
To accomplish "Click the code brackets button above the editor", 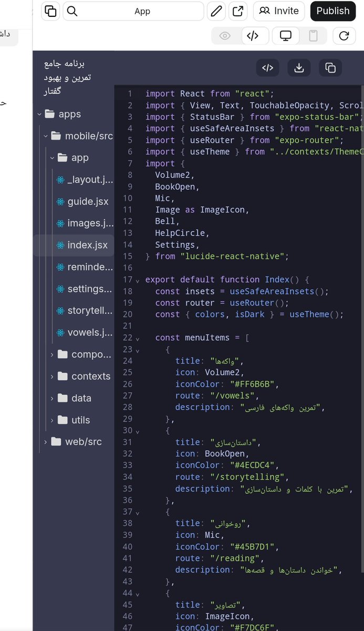I will pos(268,68).
